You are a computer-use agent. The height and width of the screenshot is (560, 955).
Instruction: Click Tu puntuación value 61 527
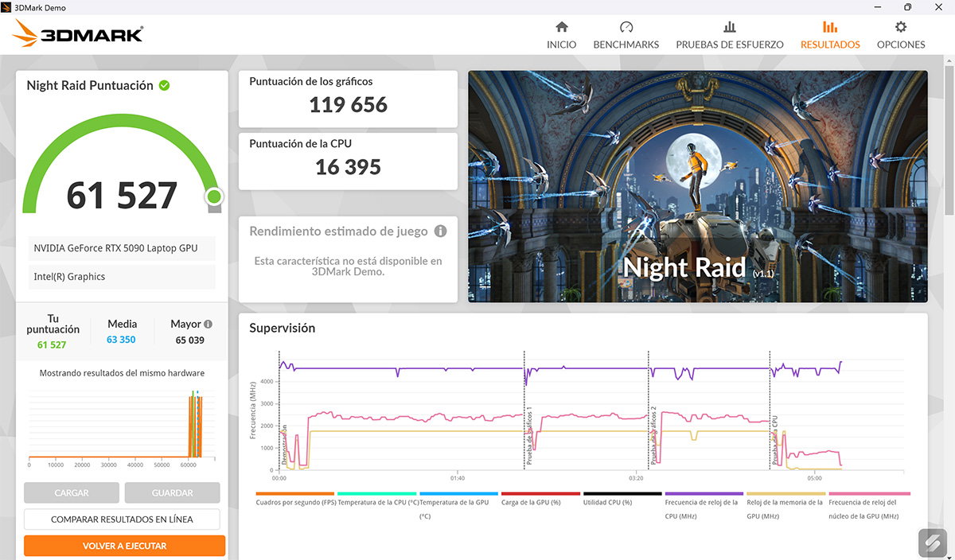52,344
